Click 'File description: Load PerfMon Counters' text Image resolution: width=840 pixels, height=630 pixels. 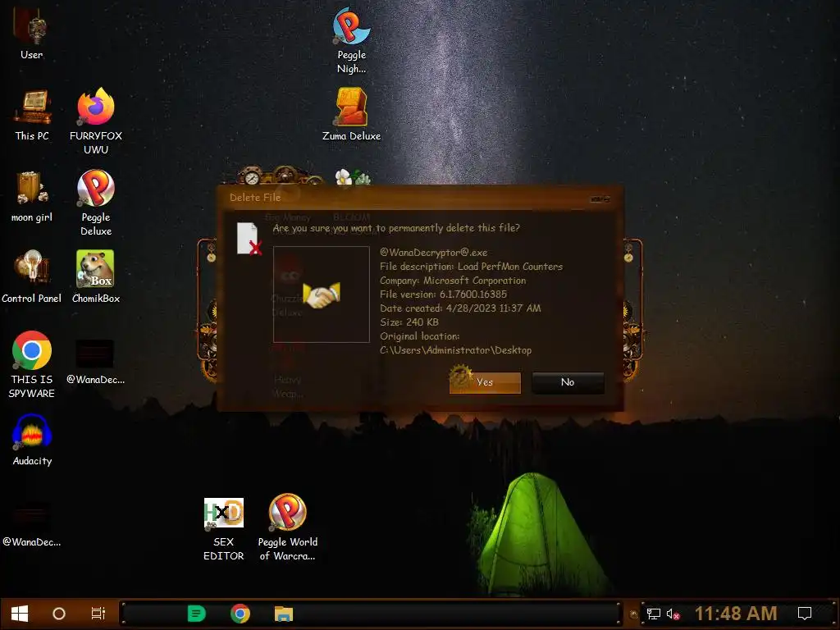tap(471, 267)
